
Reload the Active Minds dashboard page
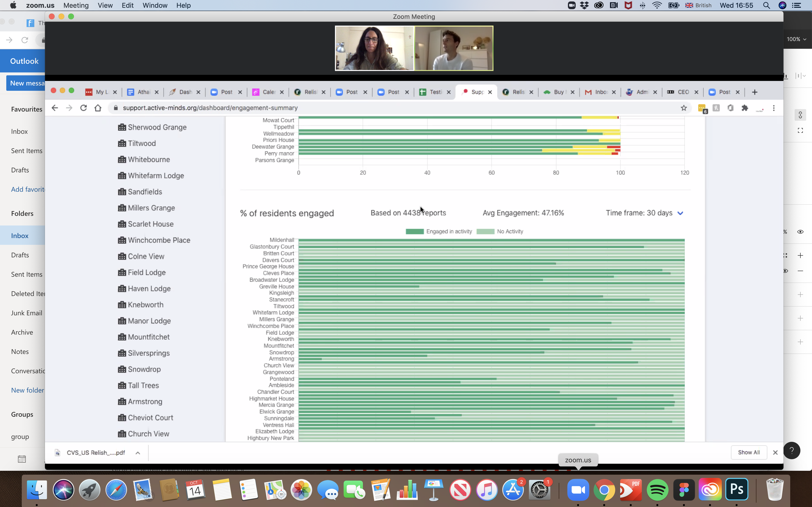84,108
